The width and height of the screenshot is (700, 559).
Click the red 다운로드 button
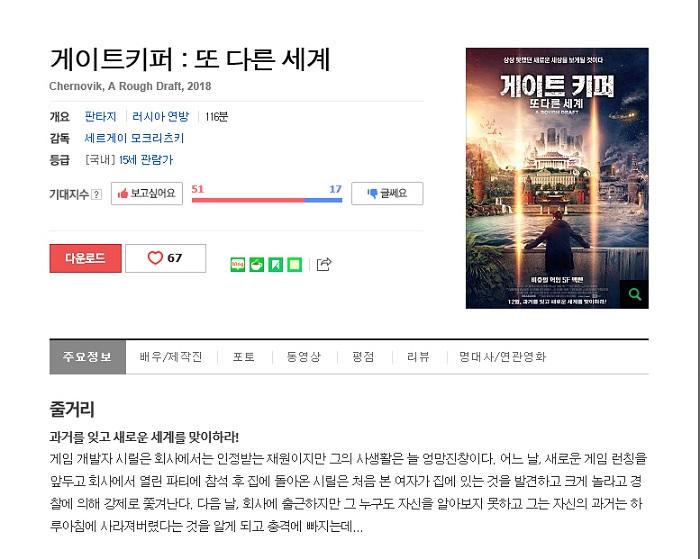point(85,258)
